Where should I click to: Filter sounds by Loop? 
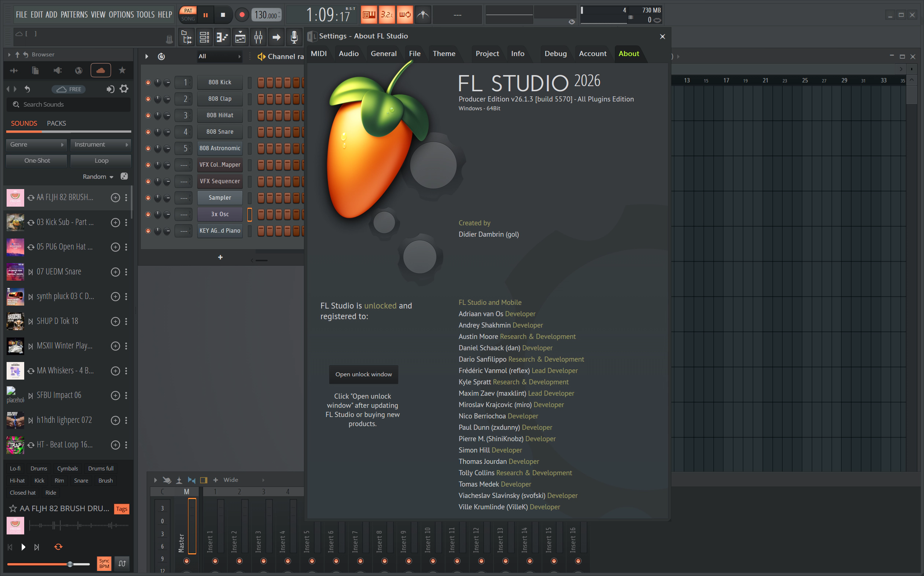coord(100,161)
